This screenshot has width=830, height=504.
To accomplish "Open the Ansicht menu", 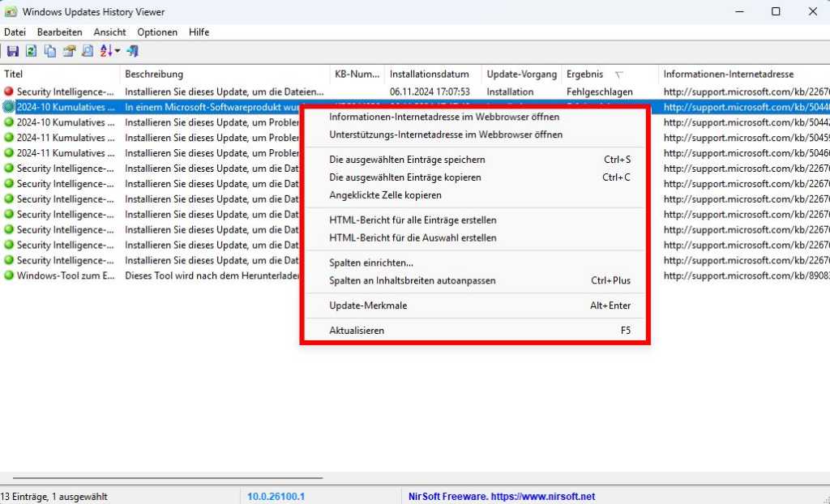I will (109, 32).
